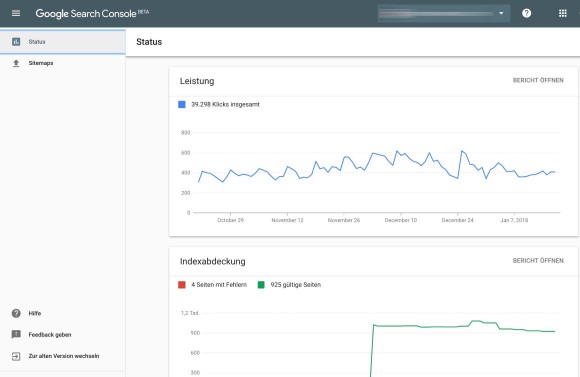Click the Feedback geben speech bubble icon
Screen dimensions: 580x377
[16, 334]
